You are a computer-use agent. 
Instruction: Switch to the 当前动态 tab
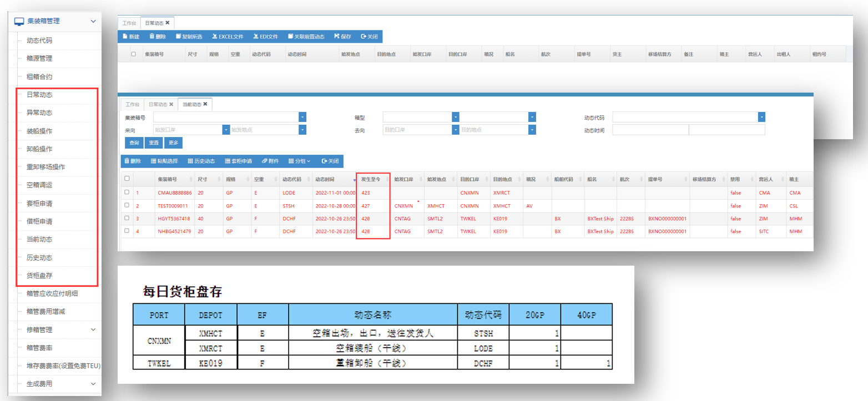pos(192,104)
